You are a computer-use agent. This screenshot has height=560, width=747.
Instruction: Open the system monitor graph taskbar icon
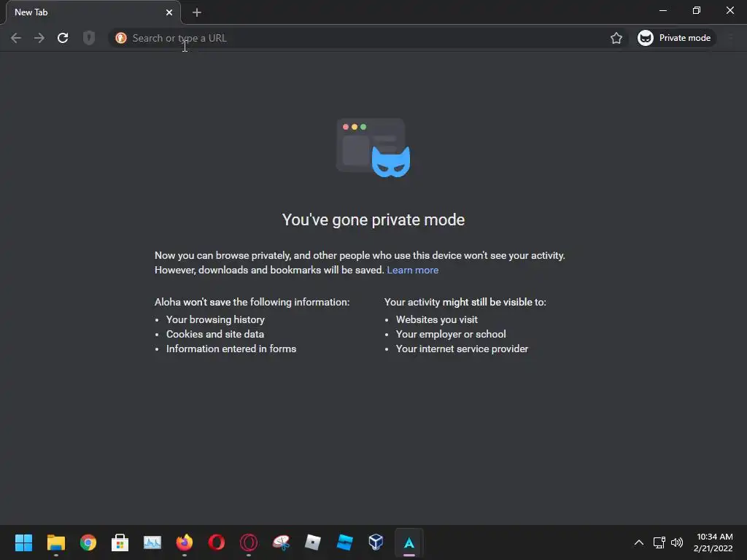152,542
